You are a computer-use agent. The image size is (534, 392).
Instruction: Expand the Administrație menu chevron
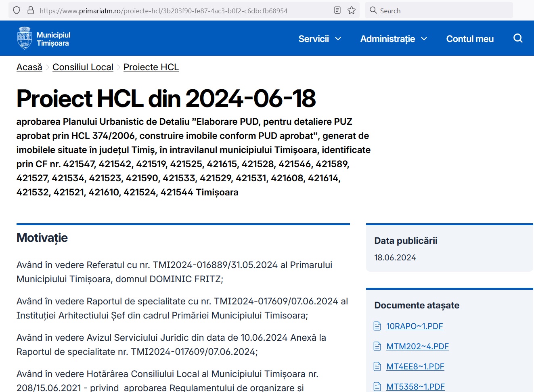pyautogui.click(x=424, y=39)
